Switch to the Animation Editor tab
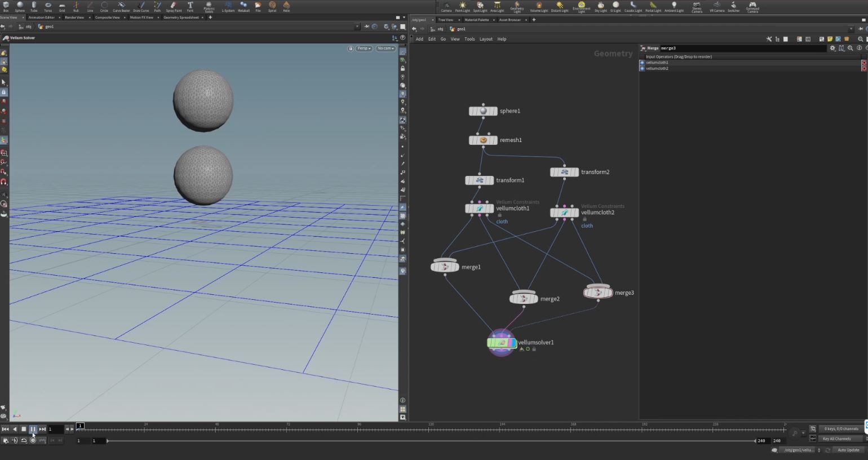 pos(42,17)
